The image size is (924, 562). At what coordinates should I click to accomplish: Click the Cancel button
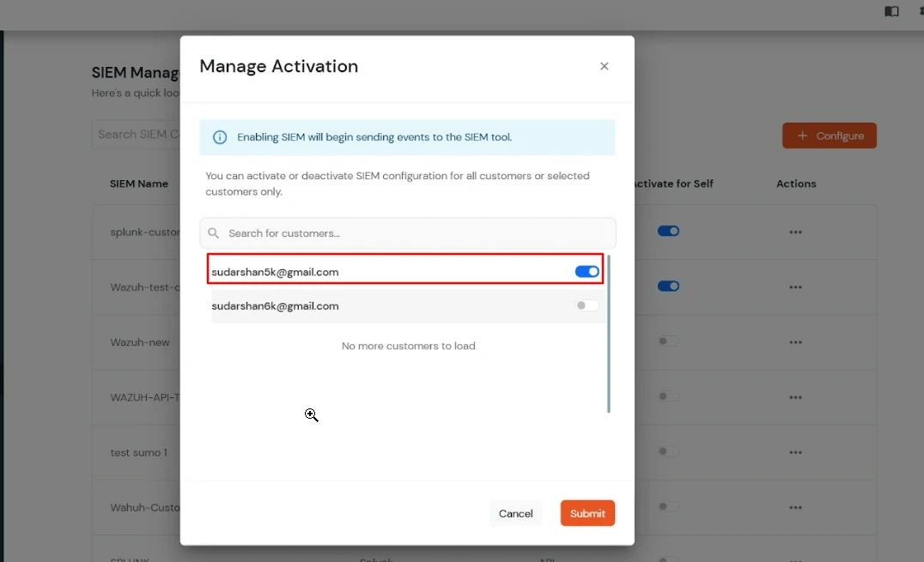point(515,513)
